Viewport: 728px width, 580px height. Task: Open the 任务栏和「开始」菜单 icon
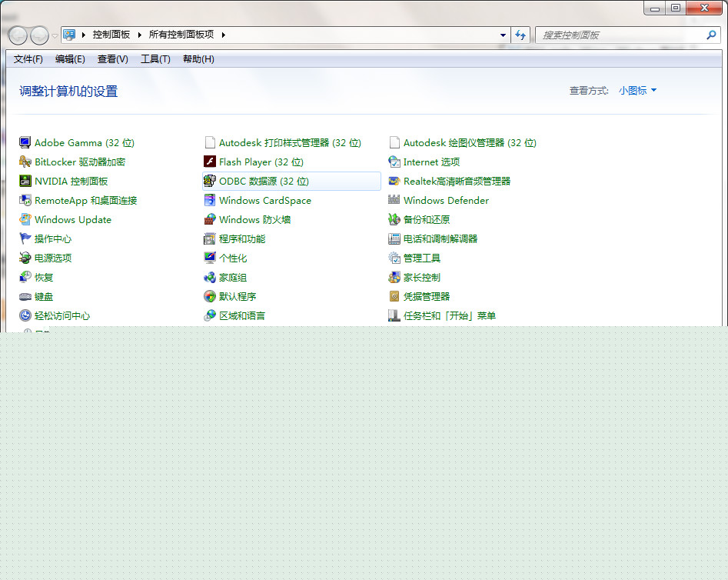point(394,315)
